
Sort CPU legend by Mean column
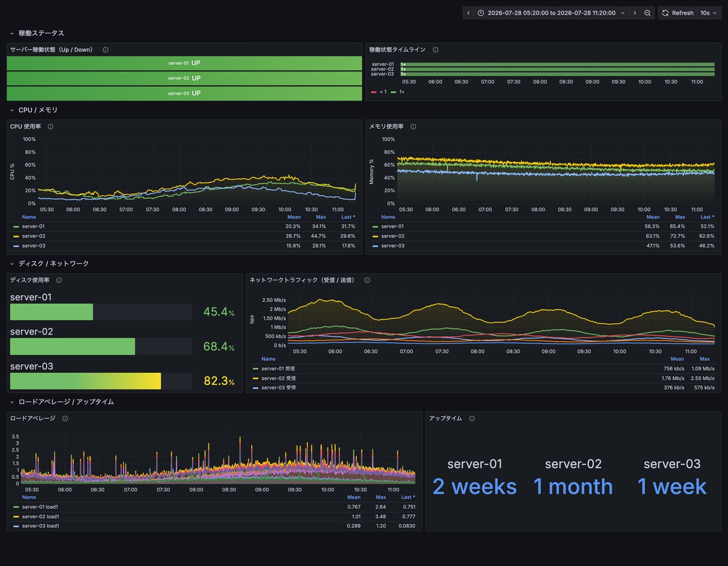(294, 217)
